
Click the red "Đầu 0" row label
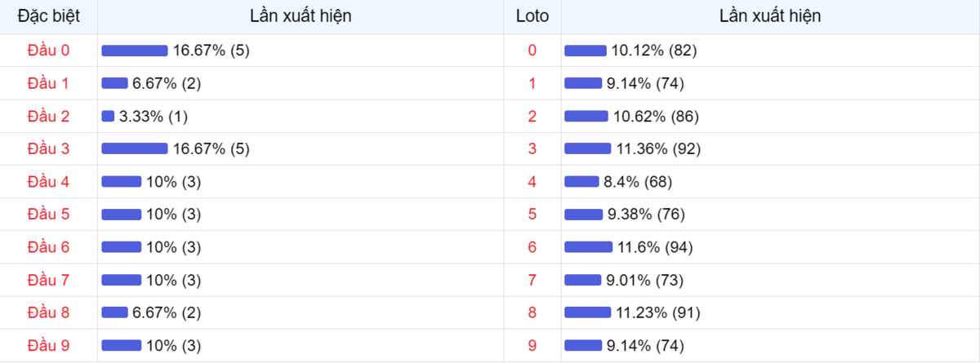coord(48,51)
